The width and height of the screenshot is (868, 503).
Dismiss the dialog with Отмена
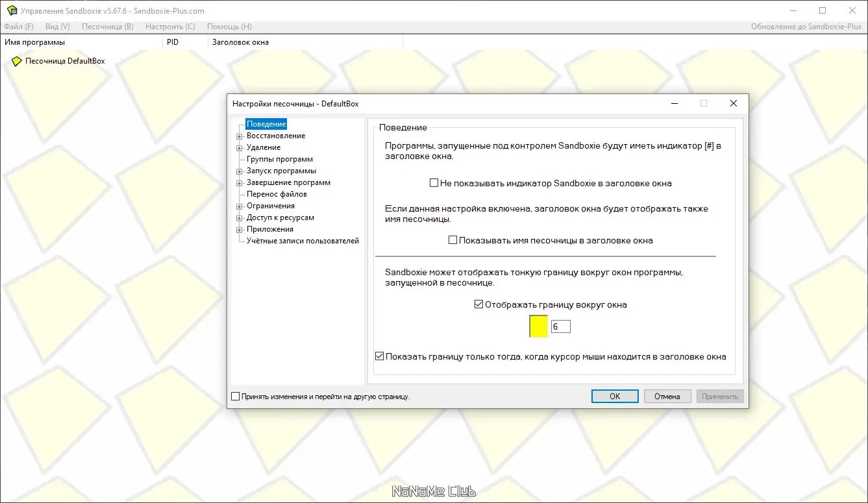667,396
